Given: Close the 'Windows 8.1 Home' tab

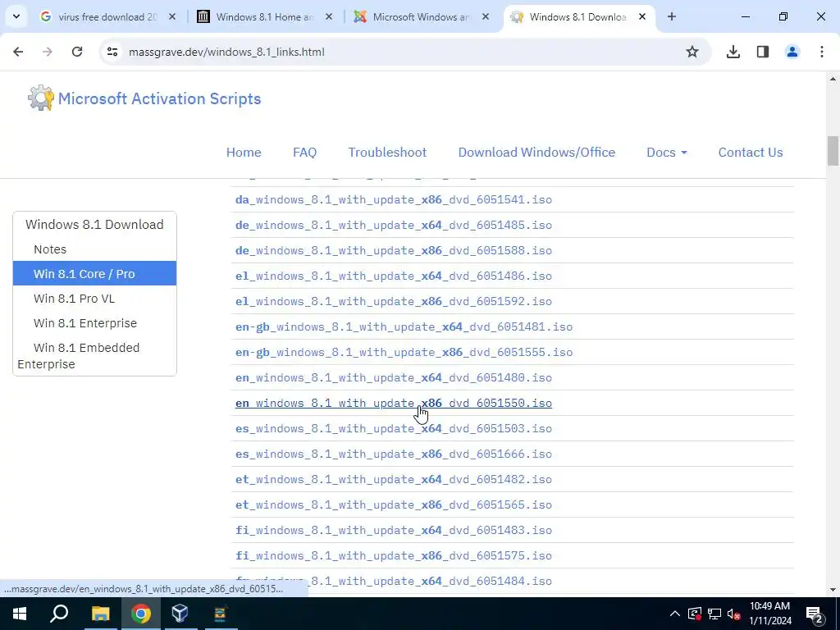Looking at the screenshot, I should click(x=329, y=16).
